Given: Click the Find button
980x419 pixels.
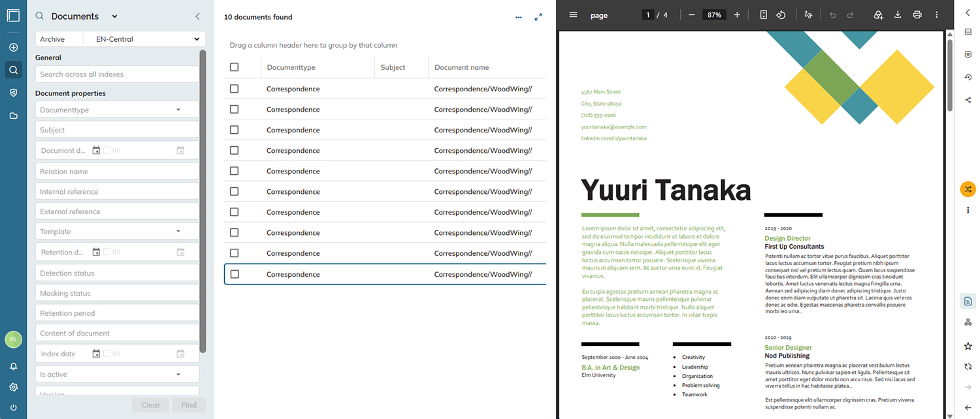Looking at the screenshot, I should point(189,405).
